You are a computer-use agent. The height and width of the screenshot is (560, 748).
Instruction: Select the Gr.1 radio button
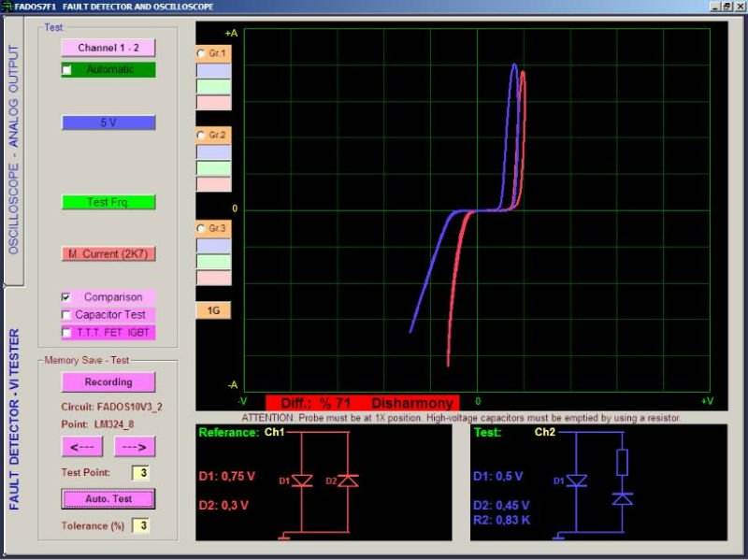[201, 54]
